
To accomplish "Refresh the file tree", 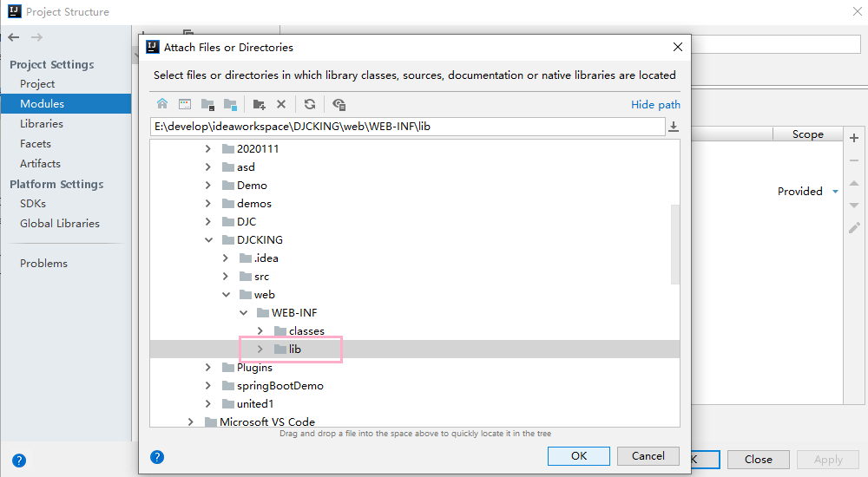I will (310, 104).
